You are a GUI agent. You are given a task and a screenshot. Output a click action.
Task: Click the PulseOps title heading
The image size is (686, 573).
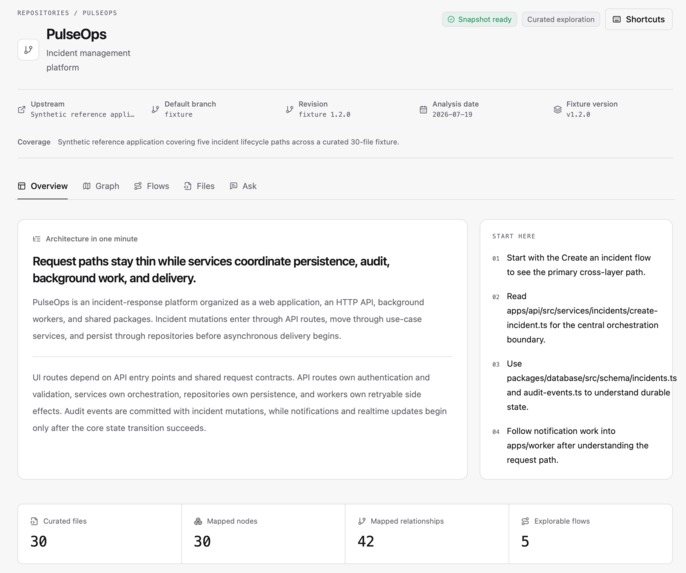76,34
